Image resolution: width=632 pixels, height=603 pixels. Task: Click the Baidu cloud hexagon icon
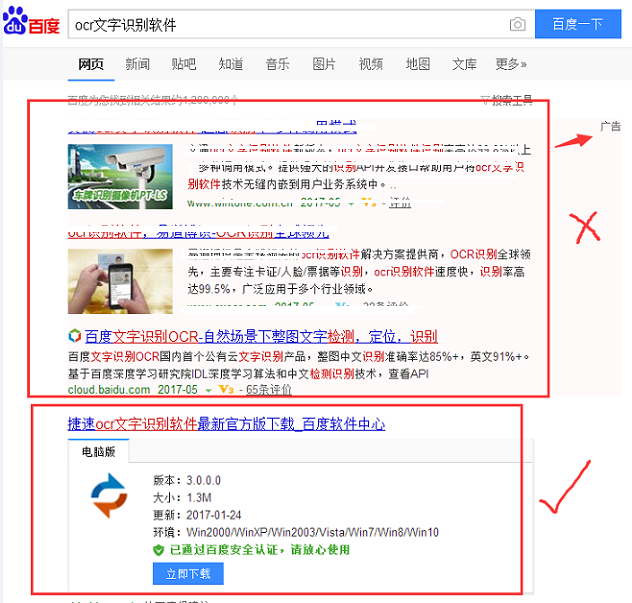point(75,336)
